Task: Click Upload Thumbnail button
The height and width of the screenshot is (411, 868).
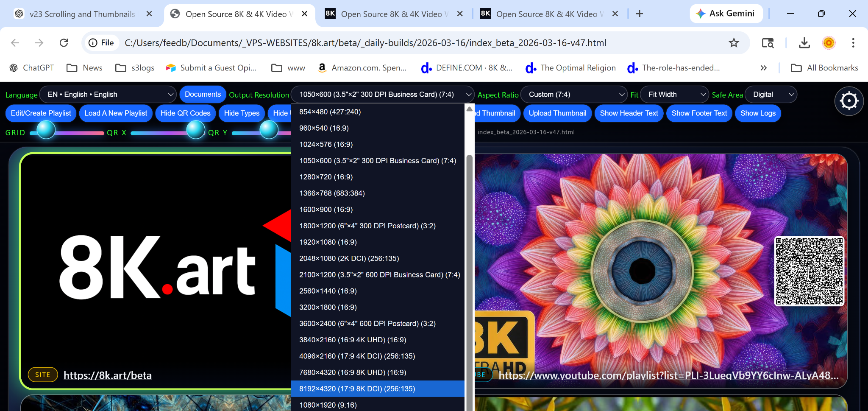Action: click(557, 113)
